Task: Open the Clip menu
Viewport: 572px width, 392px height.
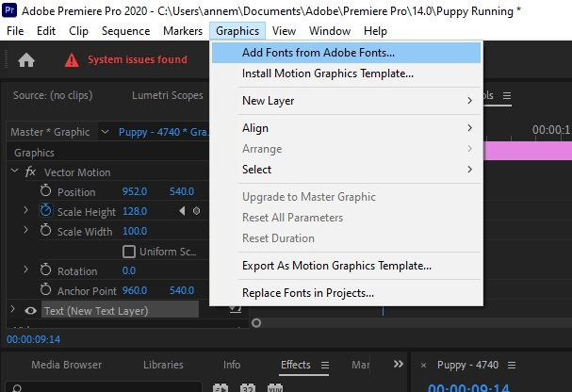Action: [x=78, y=31]
